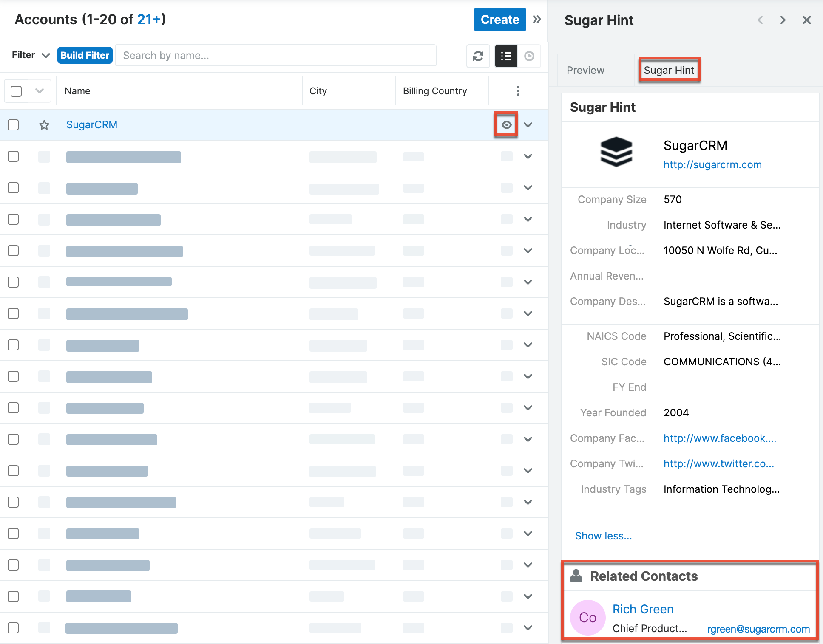Open the SugarCRM row actions dropdown
The image size is (823, 644).
tap(528, 125)
